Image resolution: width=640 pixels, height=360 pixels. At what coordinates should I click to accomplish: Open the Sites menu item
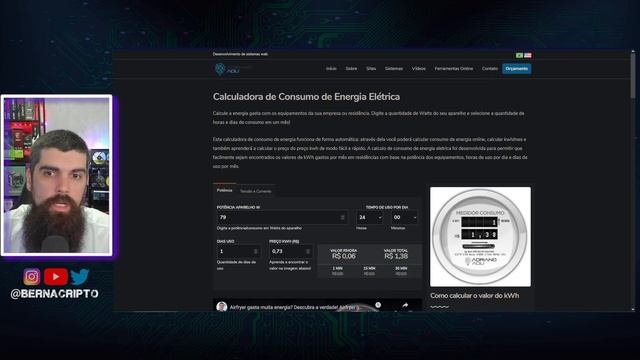(371, 69)
